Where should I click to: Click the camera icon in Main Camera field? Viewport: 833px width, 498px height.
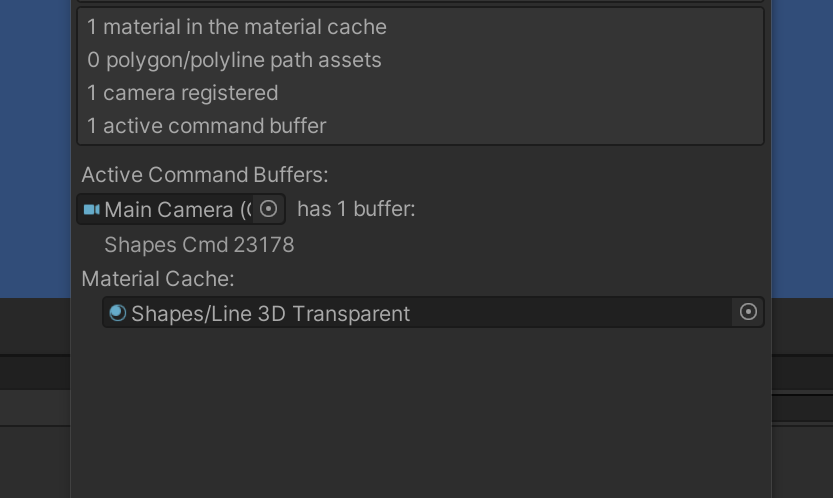point(91,209)
